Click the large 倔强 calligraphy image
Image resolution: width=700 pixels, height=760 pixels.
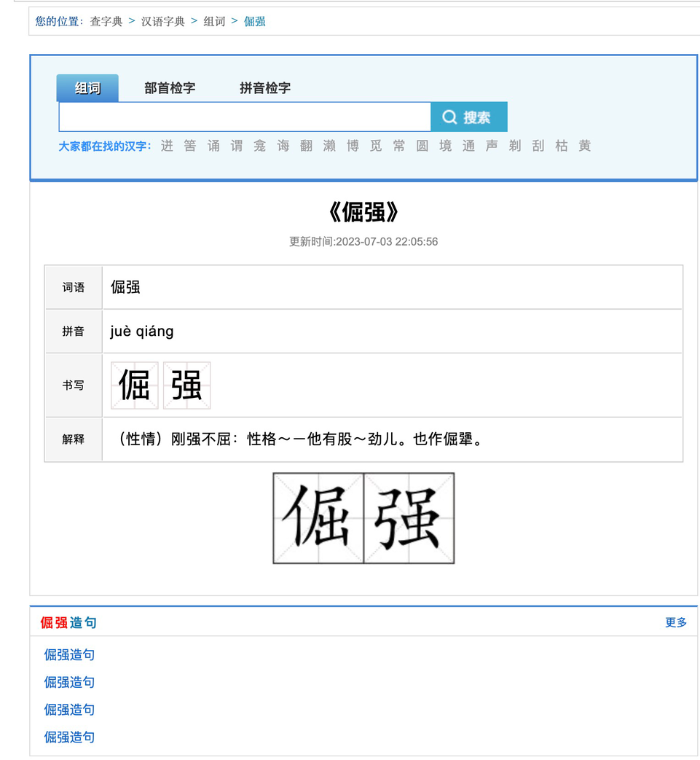[x=363, y=519]
